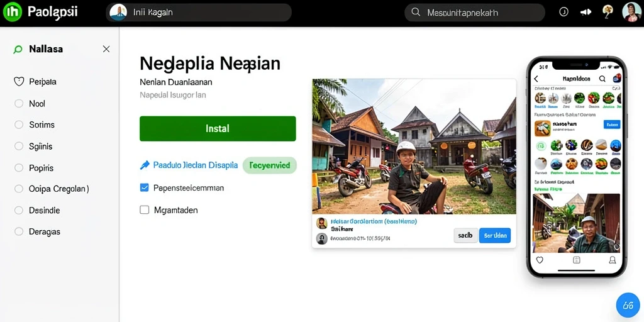Tap the green ringed badge icon in the phone
Image resolution: width=644 pixels, height=322 pixels.
tap(541, 145)
